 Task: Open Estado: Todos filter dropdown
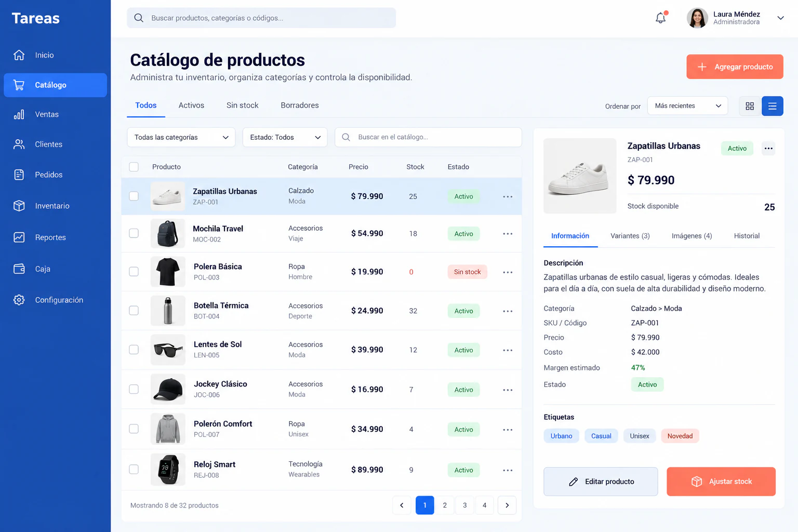[285, 137]
